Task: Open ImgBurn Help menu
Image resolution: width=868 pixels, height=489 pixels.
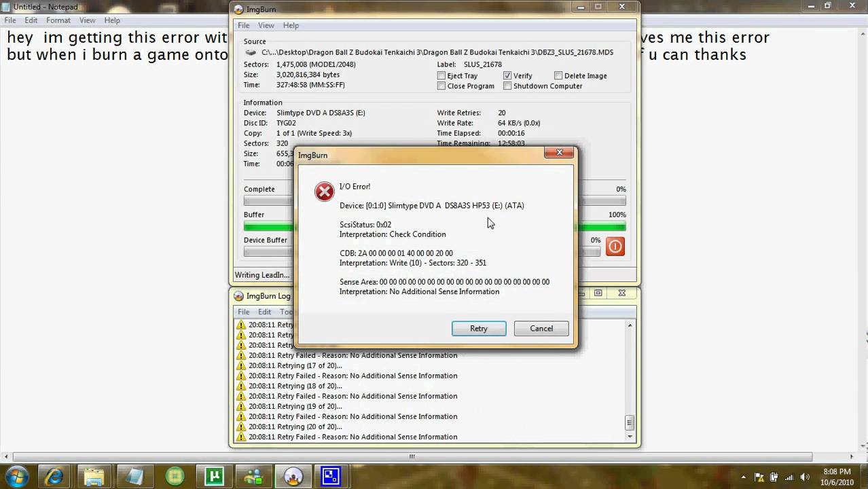Action: 291,25
